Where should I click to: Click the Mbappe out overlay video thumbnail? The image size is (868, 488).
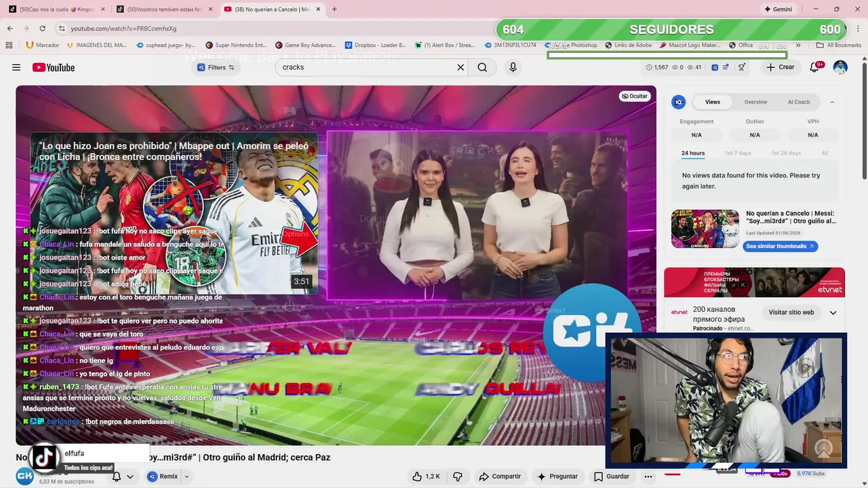(174, 213)
